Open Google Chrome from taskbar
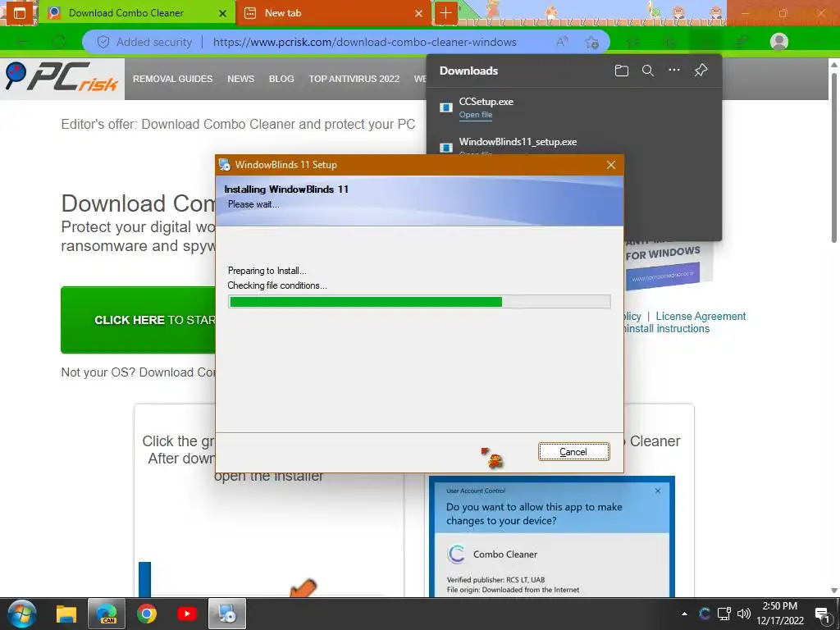 [147, 614]
